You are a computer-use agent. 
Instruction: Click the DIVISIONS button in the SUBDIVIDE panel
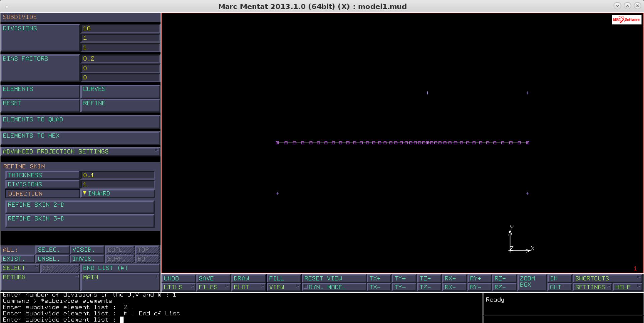(x=40, y=38)
